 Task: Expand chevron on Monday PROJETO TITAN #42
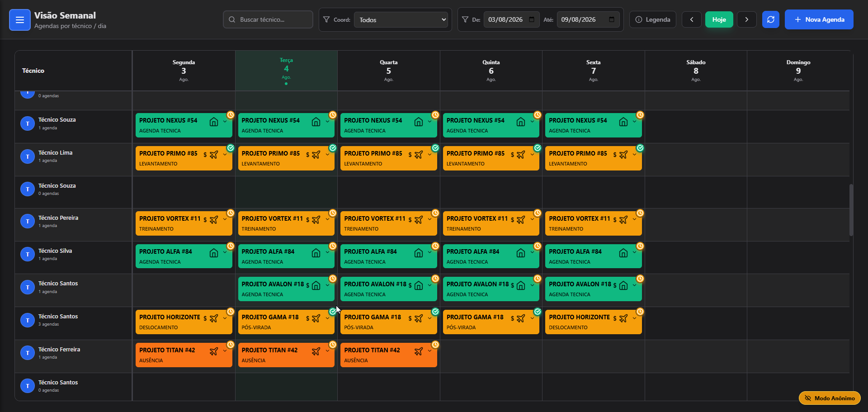tap(225, 351)
